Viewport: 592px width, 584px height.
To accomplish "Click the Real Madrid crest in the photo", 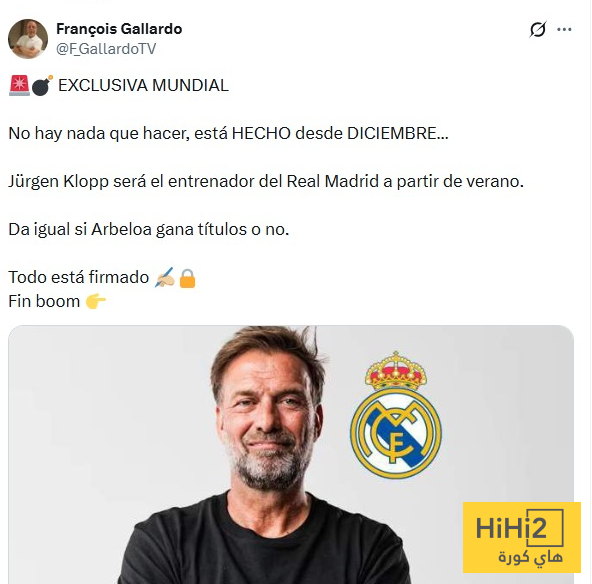I will point(395,414).
